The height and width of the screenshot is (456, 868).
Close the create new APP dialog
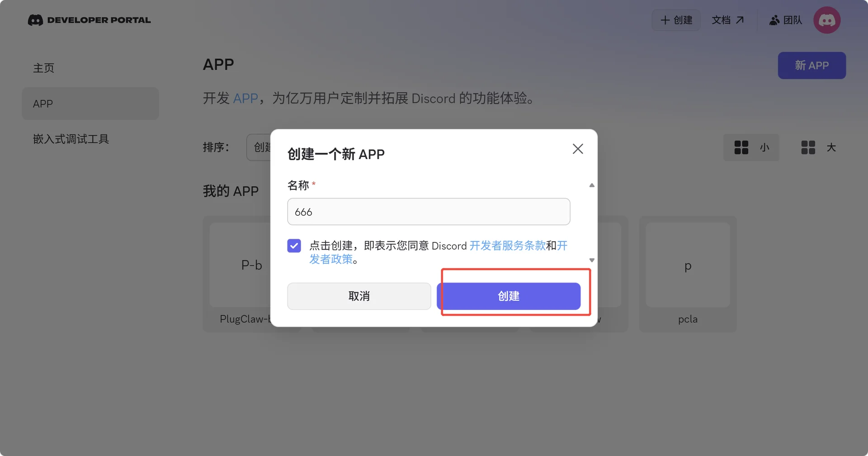coord(578,149)
